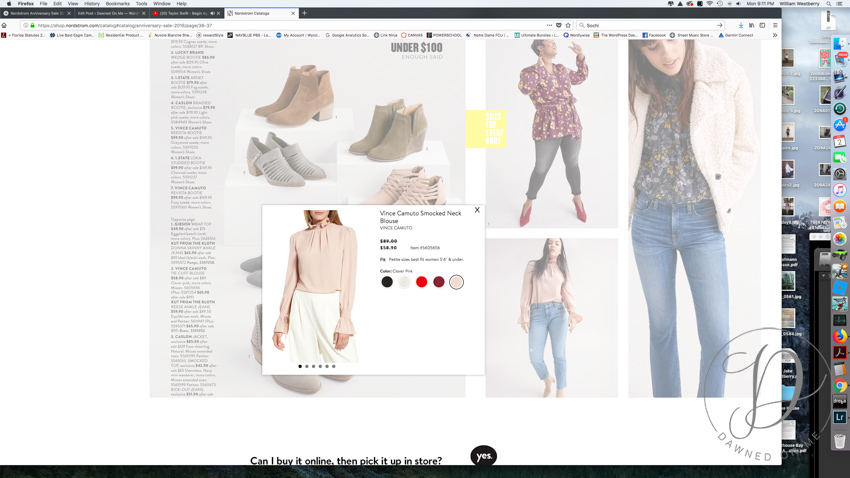Viewport: 850px width, 478px height.
Task: Open App Store from the Dock
Action: (840, 125)
